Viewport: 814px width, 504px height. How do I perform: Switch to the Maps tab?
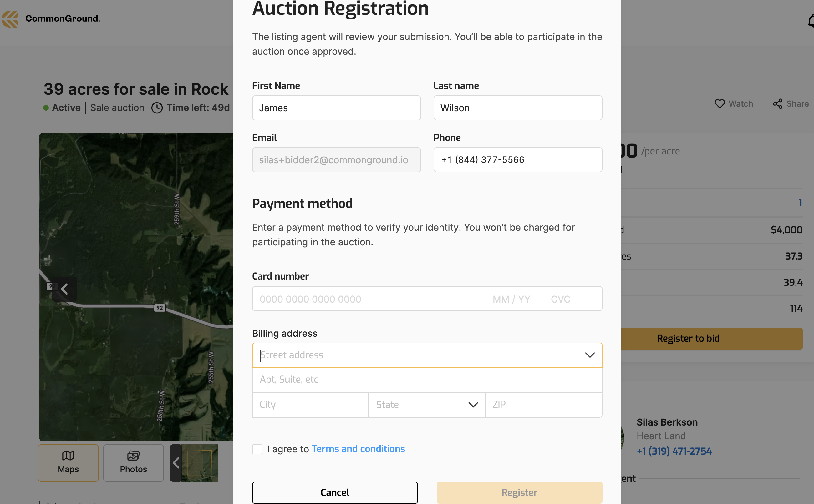coord(69,463)
